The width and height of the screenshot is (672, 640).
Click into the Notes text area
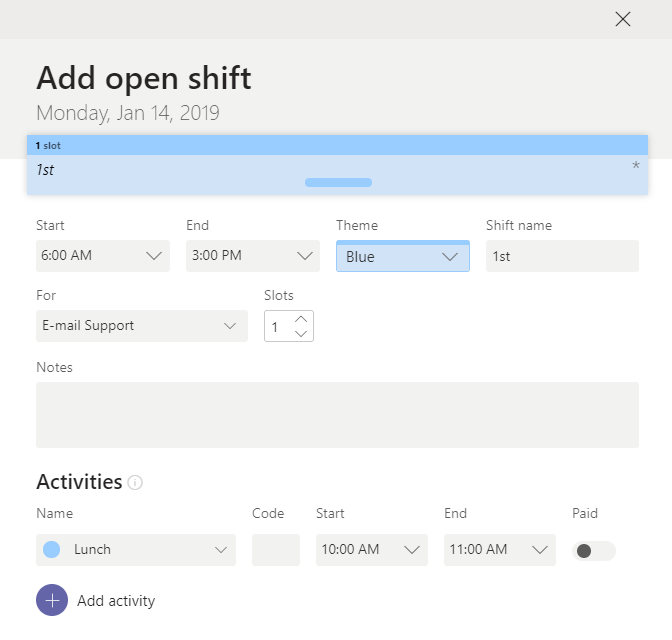(x=337, y=414)
